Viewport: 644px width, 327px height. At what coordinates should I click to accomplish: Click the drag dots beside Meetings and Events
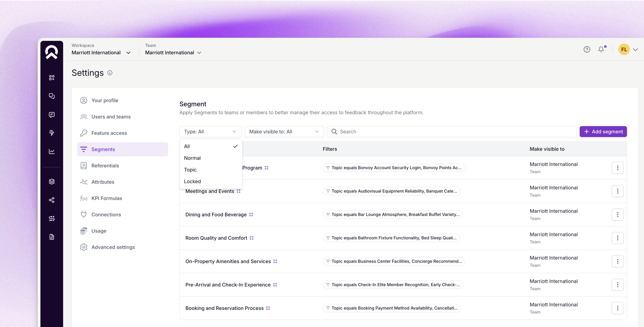pyautogui.click(x=238, y=191)
